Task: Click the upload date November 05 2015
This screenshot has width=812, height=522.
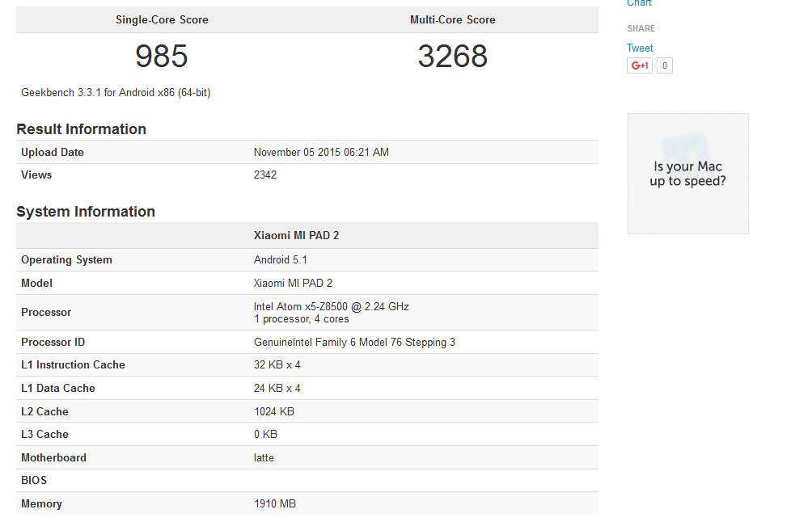Action: [x=321, y=153]
